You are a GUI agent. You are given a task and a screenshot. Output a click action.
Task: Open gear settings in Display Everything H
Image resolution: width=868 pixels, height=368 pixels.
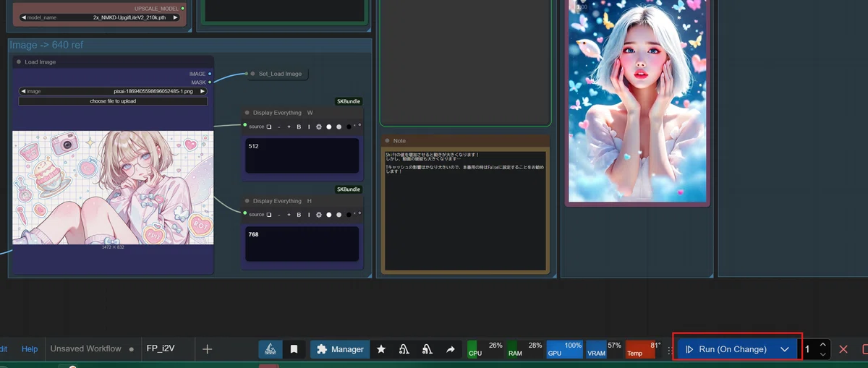click(x=318, y=215)
